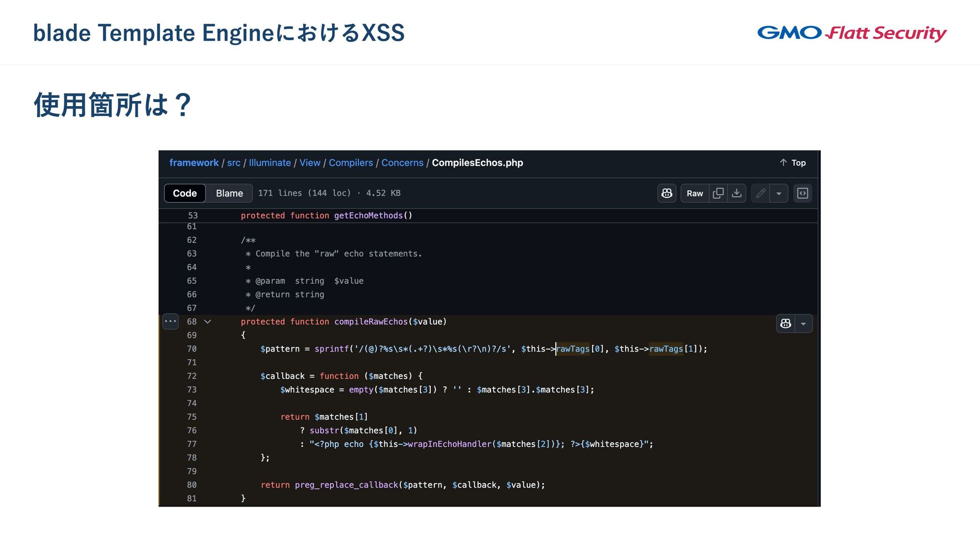Viewport: 980px width, 551px height.
Task: Click the GMO Flatt Security logo
Action: pos(852,33)
